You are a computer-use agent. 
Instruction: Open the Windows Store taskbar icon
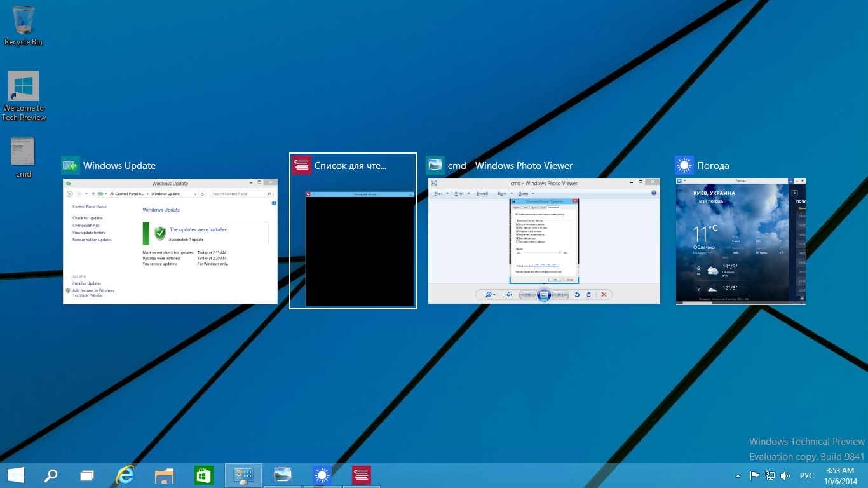click(203, 475)
